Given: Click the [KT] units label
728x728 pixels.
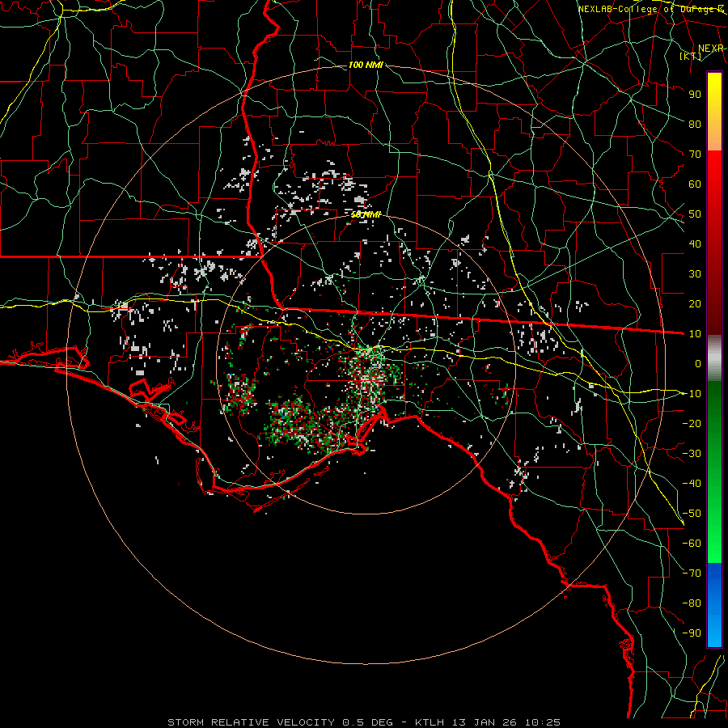Looking at the screenshot, I should click(690, 56).
